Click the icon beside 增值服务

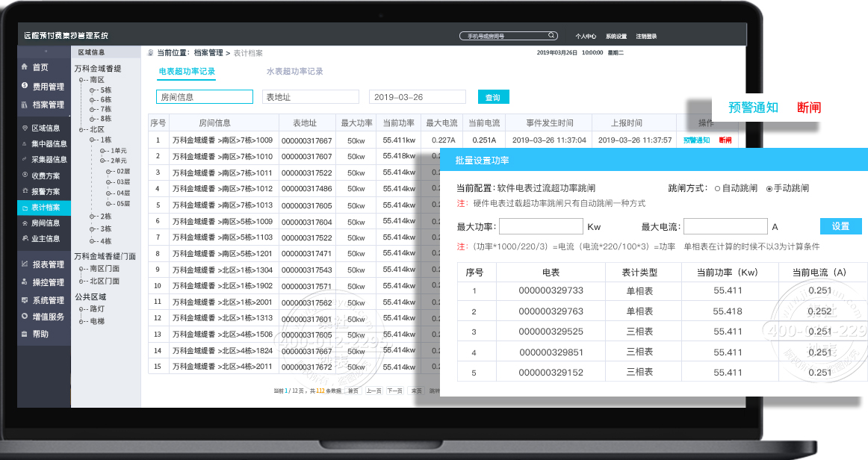click(x=25, y=317)
